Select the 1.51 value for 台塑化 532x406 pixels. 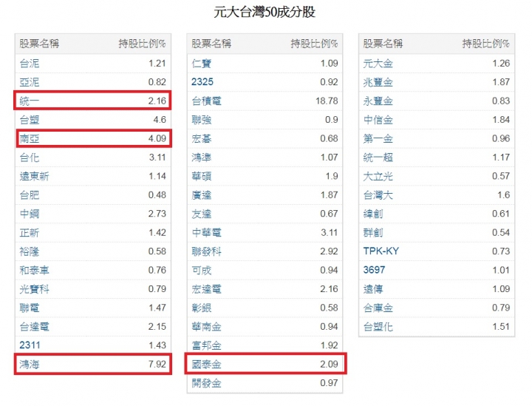[501, 327]
